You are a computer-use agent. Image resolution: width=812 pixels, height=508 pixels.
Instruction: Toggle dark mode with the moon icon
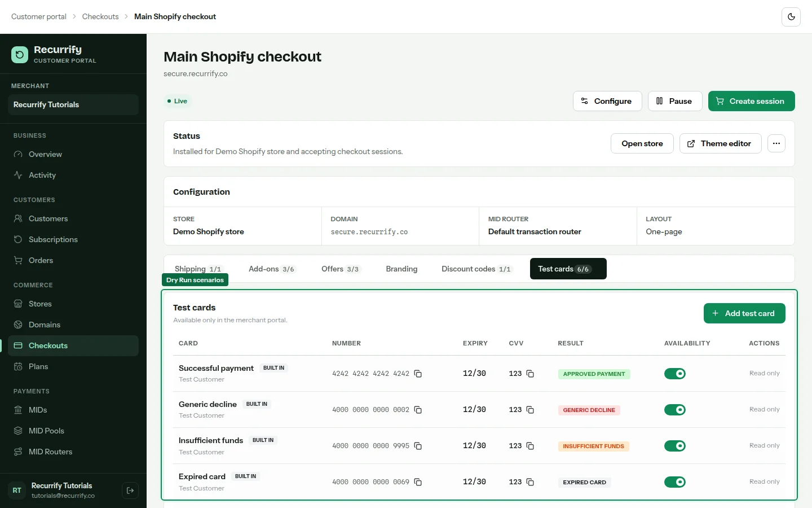tap(791, 17)
